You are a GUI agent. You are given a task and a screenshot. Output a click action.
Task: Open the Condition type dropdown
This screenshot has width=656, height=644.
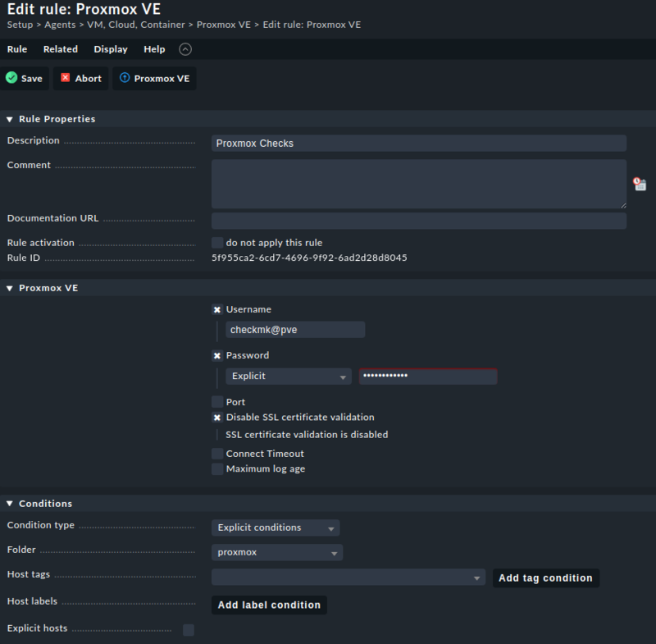tap(275, 528)
